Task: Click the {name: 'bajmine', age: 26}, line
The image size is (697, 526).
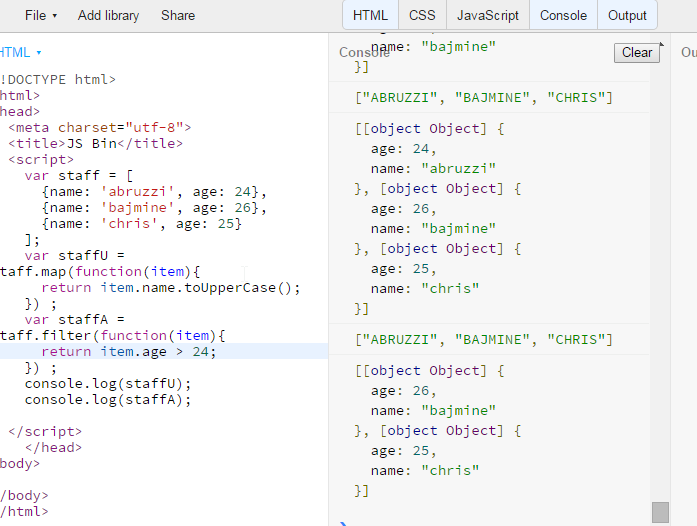Action: point(154,208)
